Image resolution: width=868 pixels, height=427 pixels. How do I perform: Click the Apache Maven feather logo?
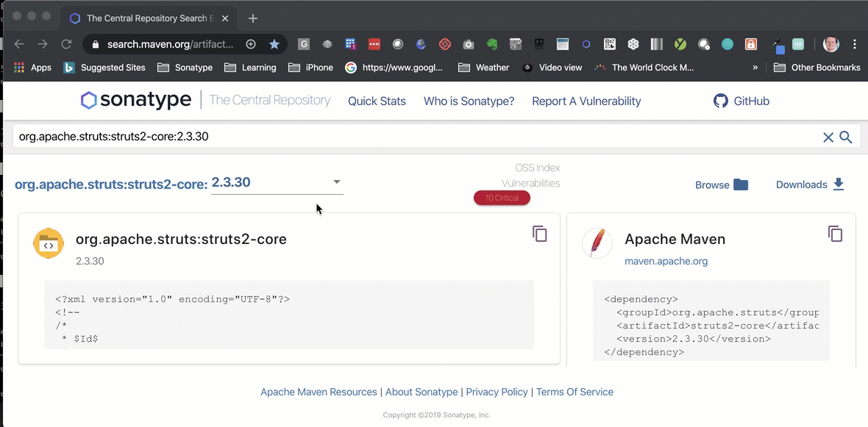coord(597,243)
